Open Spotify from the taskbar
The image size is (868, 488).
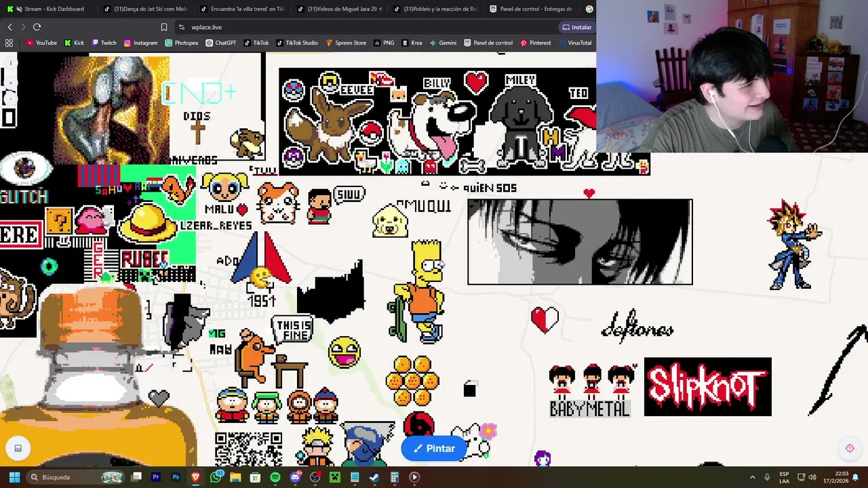tap(275, 477)
